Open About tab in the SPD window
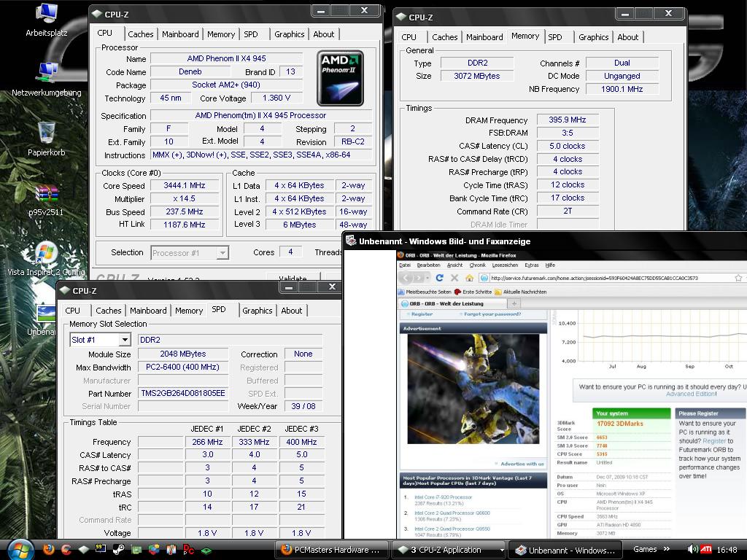This screenshot has height=560, width=747. [292, 311]
